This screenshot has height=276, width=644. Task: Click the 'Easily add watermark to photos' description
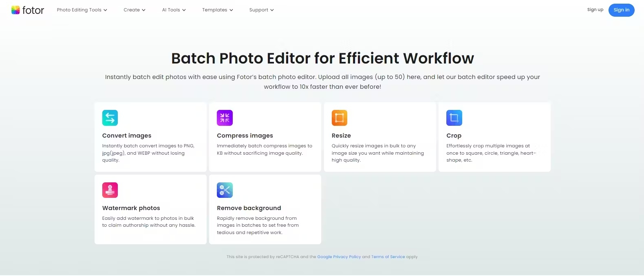(149, 222)
